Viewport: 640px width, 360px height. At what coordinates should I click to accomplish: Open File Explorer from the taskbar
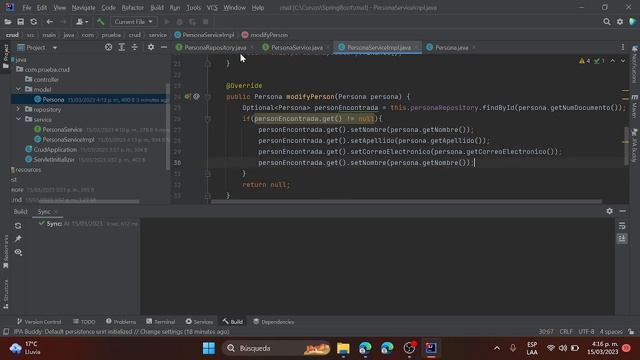[x=343, y=348]
